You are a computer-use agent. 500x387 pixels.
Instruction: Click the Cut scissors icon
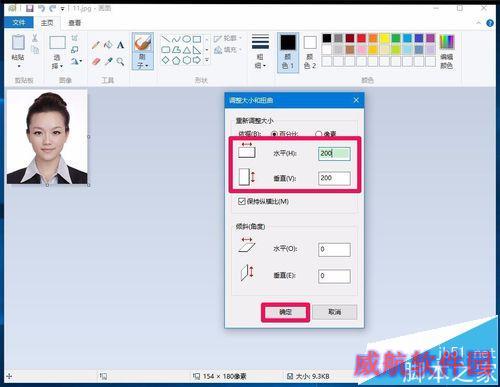[x=35, y=38]
